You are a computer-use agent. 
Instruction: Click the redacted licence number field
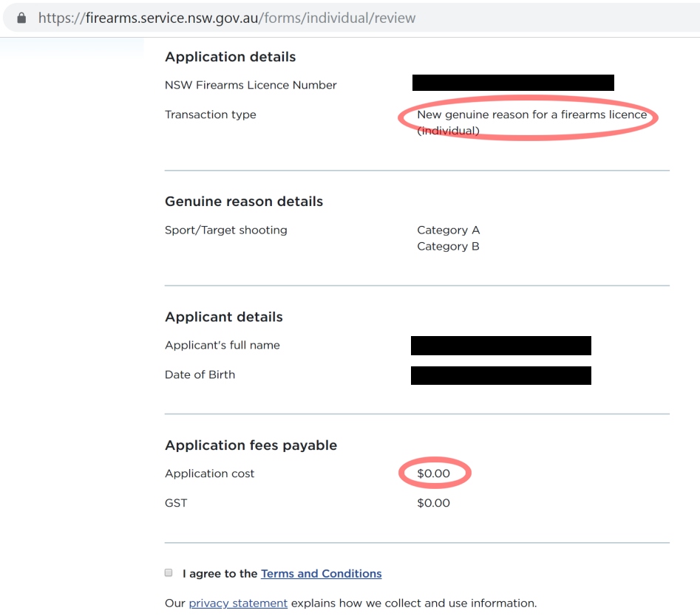513,83
